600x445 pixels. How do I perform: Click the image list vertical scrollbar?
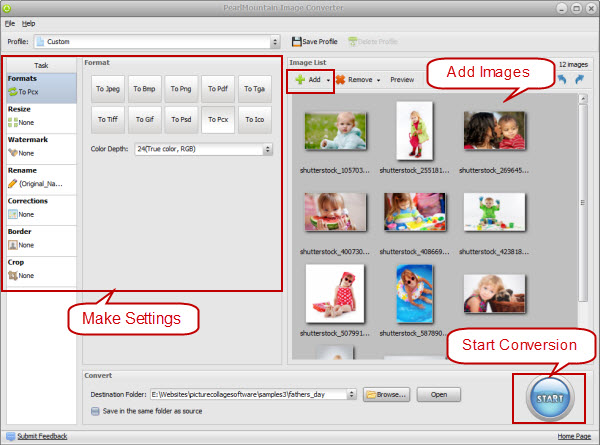pos(583,203)
